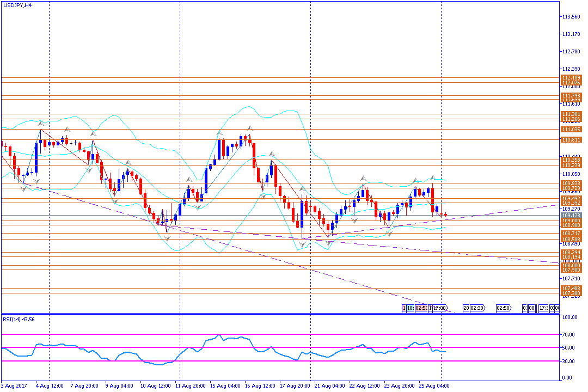Click the 15 Aug 04:00 time label
588x392 pixels.
(225, 386)
